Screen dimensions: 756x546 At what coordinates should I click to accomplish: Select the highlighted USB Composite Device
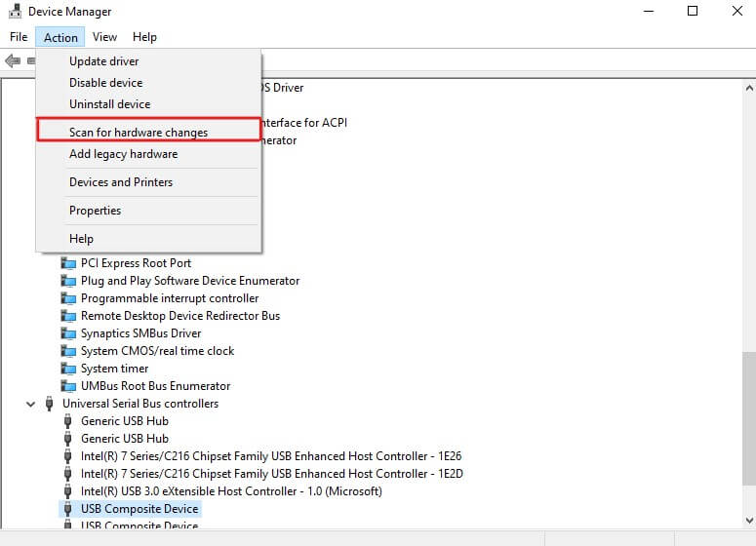(139, 509)
